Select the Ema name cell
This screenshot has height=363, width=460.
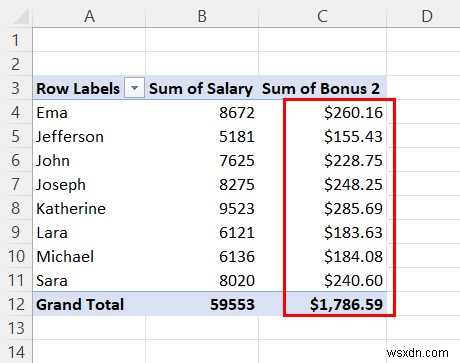[89, 112]
